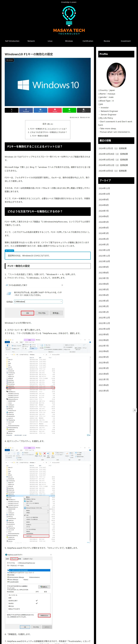Share the article on X
This screenshot has width=138, height=644.
tap(11, 110)
